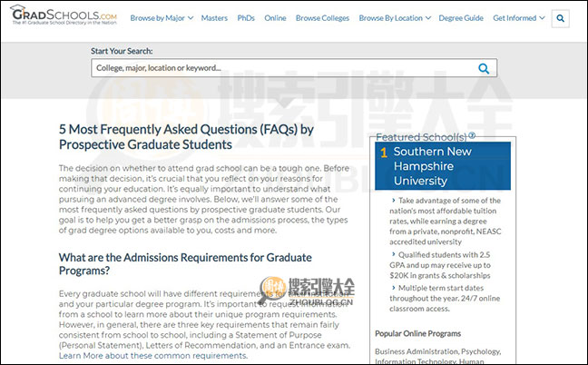The image size is (588, 365).
Task: Click the Featured School(s) title text
Action: (x=422, y=137)
